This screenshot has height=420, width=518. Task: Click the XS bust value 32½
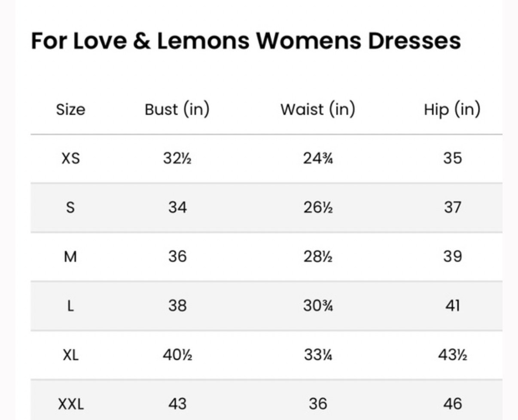tap(177, 158)
